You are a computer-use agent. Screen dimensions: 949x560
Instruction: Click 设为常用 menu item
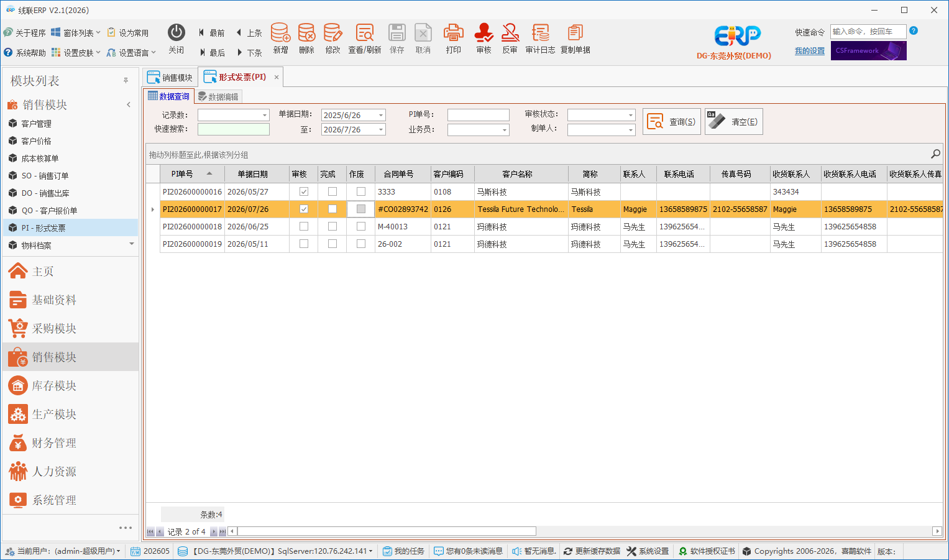point(128,33)
